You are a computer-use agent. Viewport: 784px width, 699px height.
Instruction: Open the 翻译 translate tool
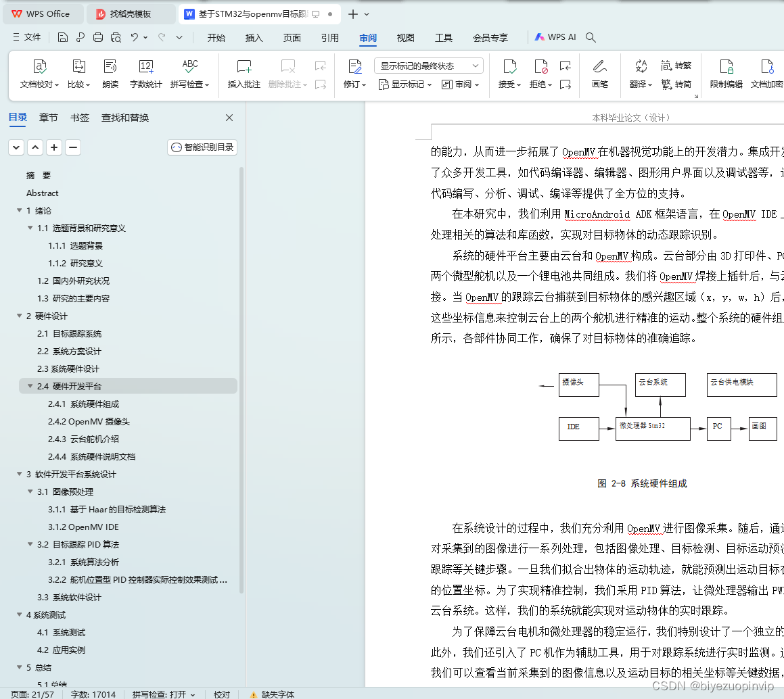point(641,74)
